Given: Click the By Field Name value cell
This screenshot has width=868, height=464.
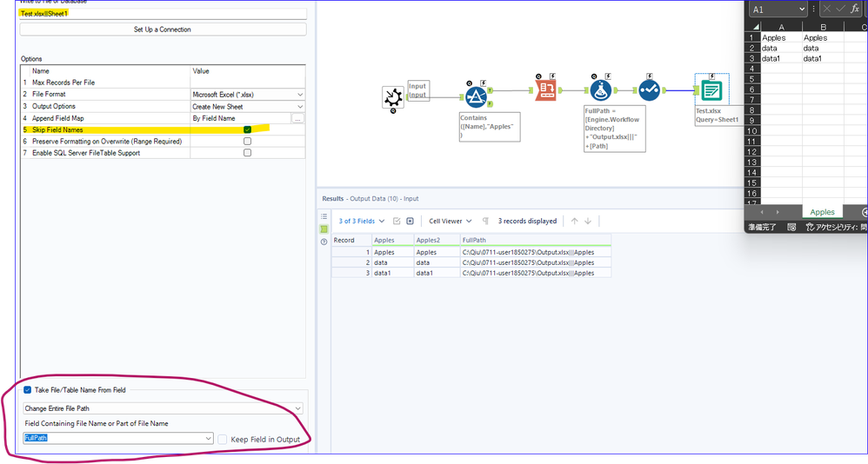Looking at the screenshot, I should coord(241,118).
